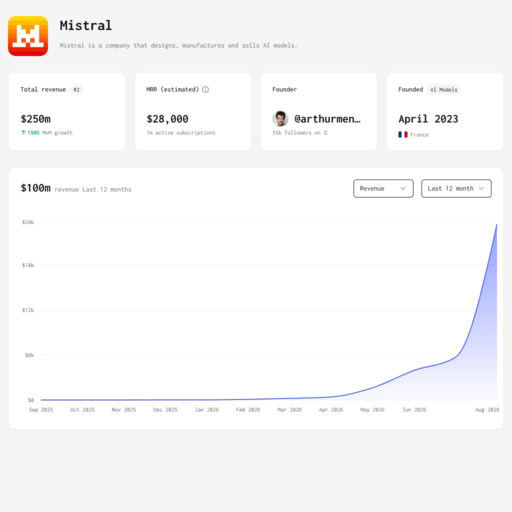Click the Founded card label

(x=411, y=89)
